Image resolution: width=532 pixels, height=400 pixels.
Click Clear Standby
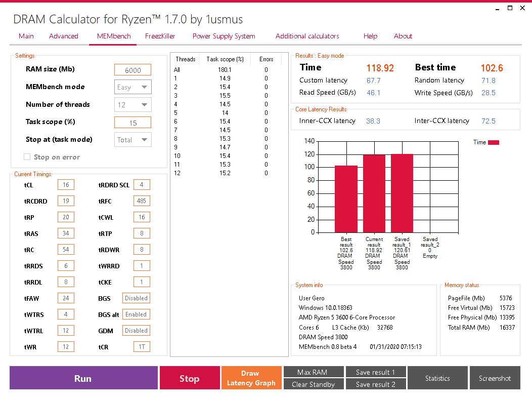click(x=314, y=384)
